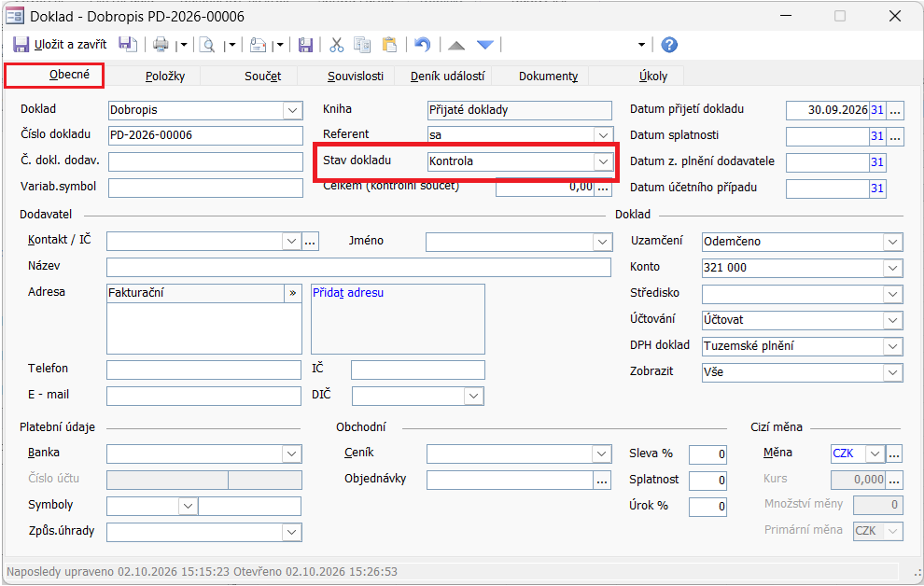The width and height of the screenshot is (924, 586).
Task: Click the » button on Fakturační address
Action: click(x=293, y=293)
